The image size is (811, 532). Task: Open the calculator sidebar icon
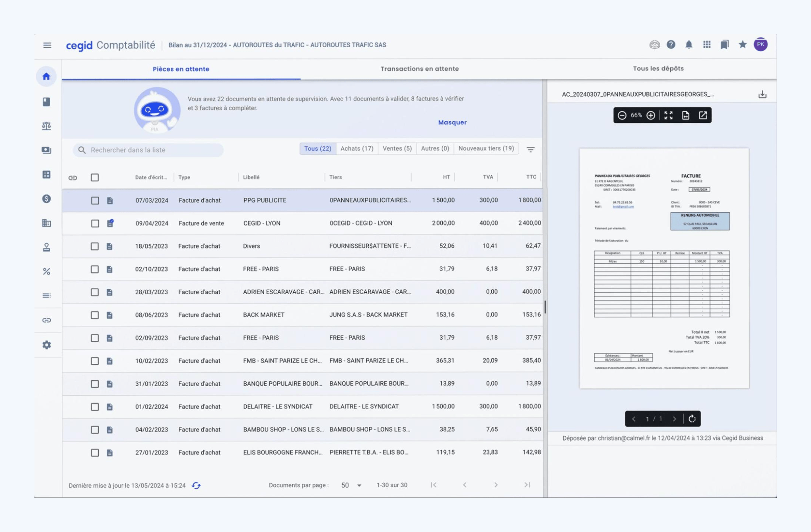(46, 174)
